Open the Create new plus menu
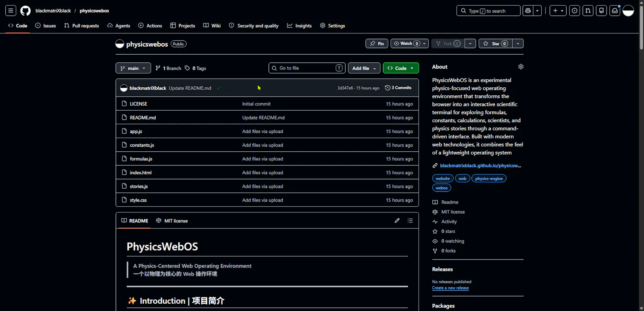 click(558, 11)
